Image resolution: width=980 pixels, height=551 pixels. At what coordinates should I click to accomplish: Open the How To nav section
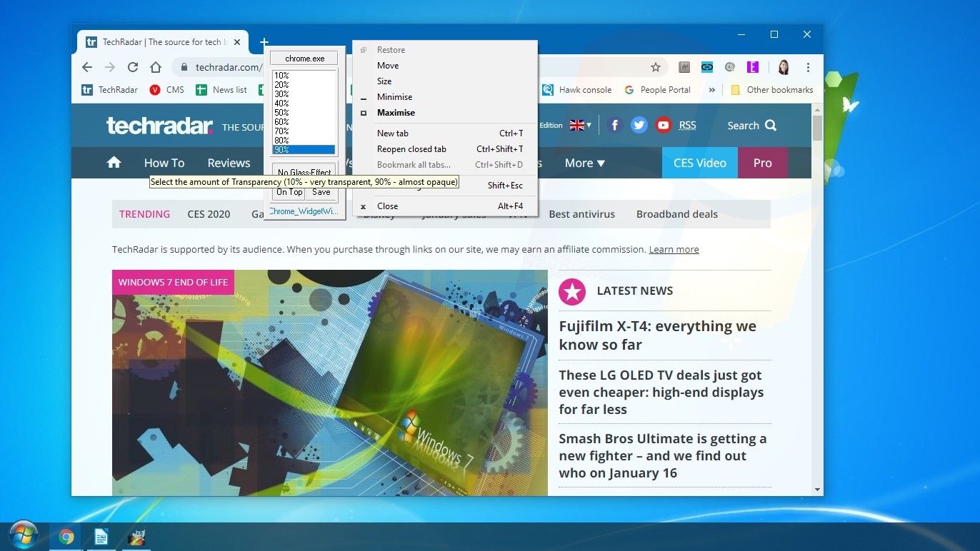coord(164,163)
